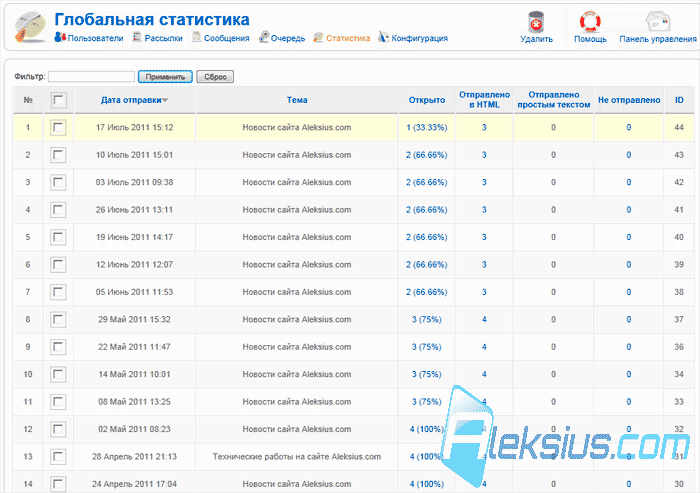Click the Сброс reset button
Image resolution: width=700 pixels, height=493 pixels.
tap(215, 77)
